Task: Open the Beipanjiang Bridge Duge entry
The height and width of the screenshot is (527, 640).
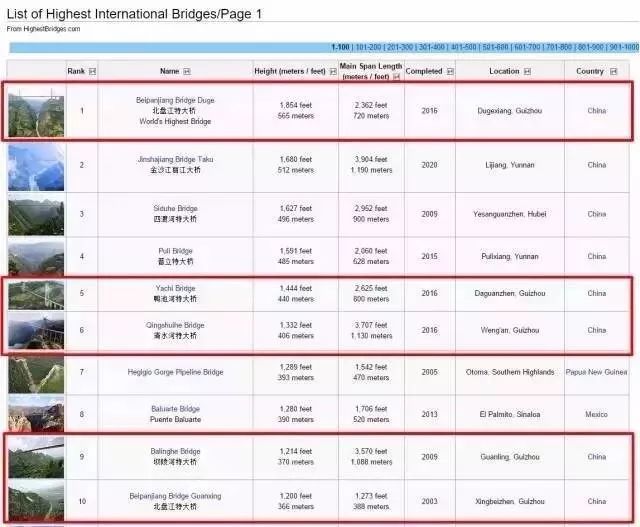Action: pyautogui.click(x=175, y=101)
